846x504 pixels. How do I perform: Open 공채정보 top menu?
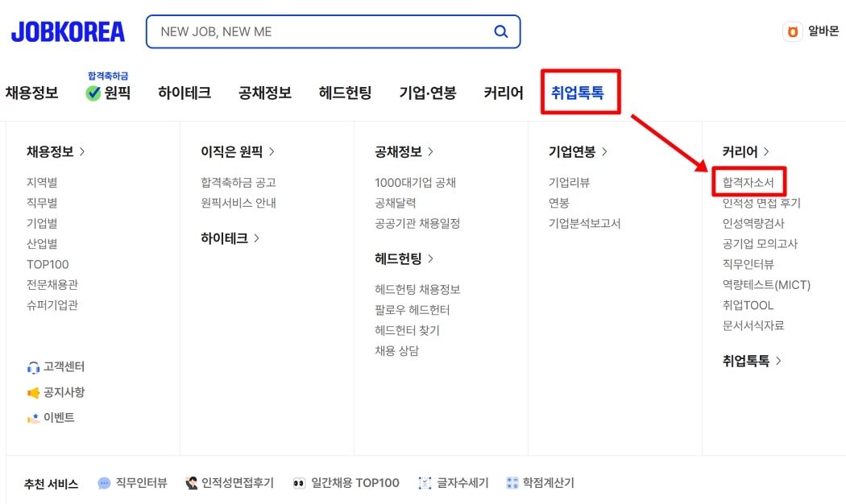(265, 93)
